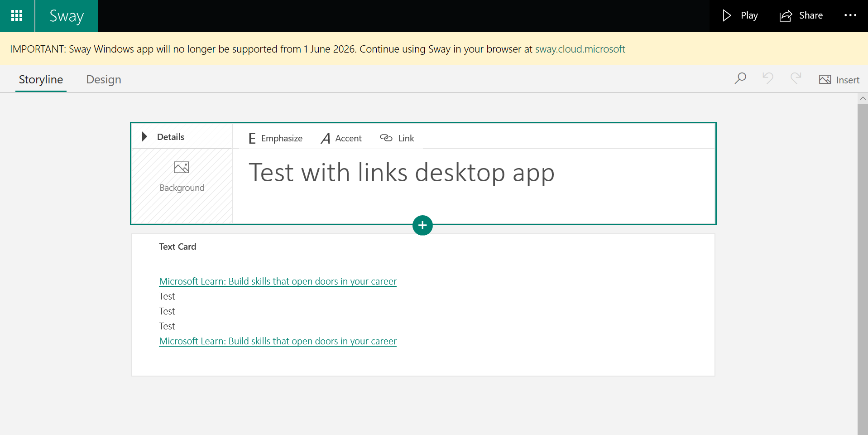Click the third 'Test' line in text card
The height and width of the screenshot is (435, 868).
pos(167,326)
